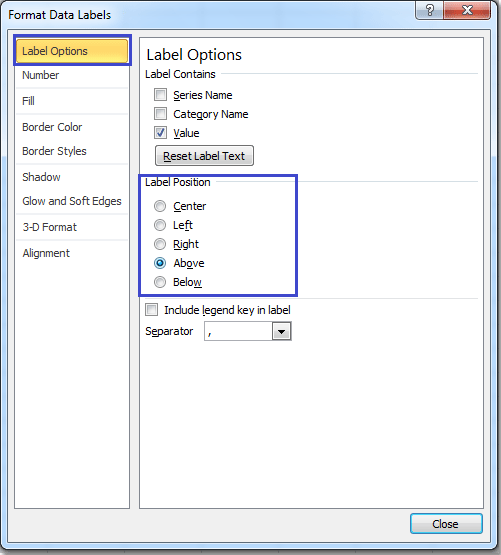Close the dialog with the red X
501x555 pixels.
click(467, 10)
